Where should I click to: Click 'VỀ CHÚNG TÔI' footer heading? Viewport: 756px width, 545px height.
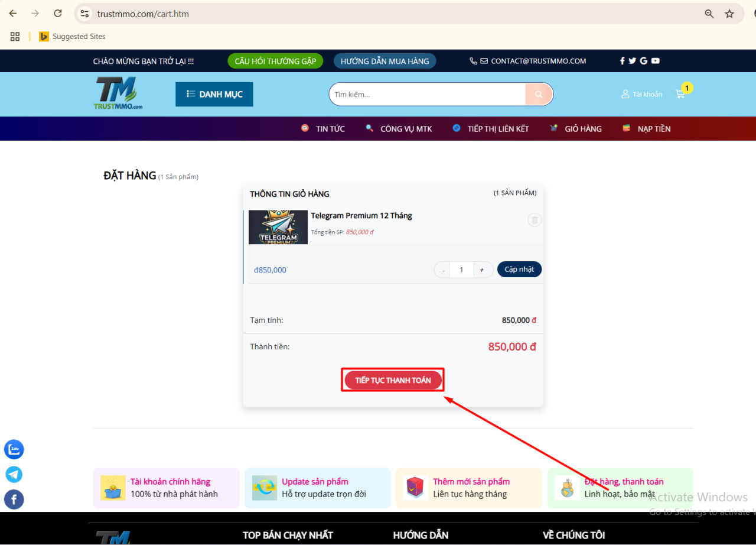(574, 536)
